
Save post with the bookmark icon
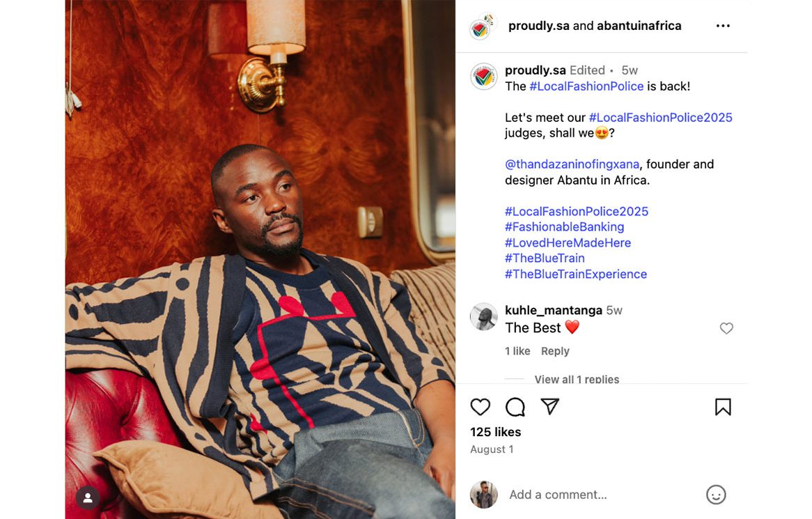(723, 407)
